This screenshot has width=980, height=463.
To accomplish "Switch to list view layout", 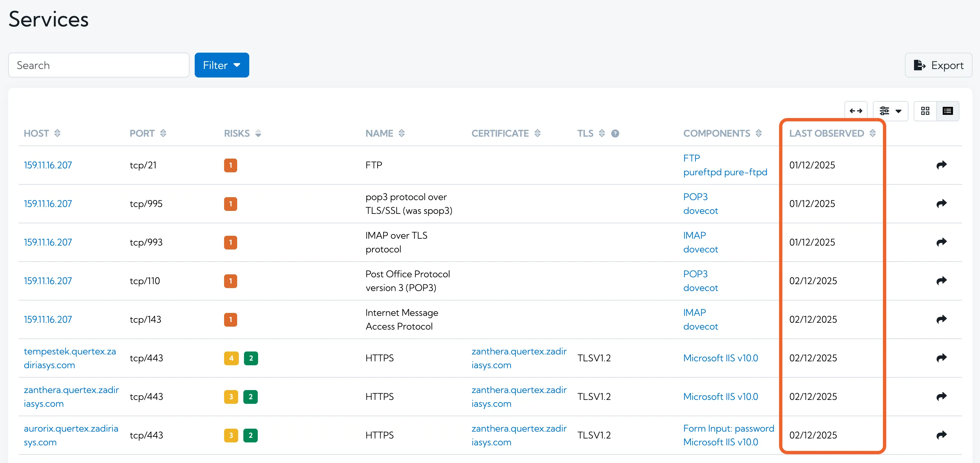I will (947, 111).
